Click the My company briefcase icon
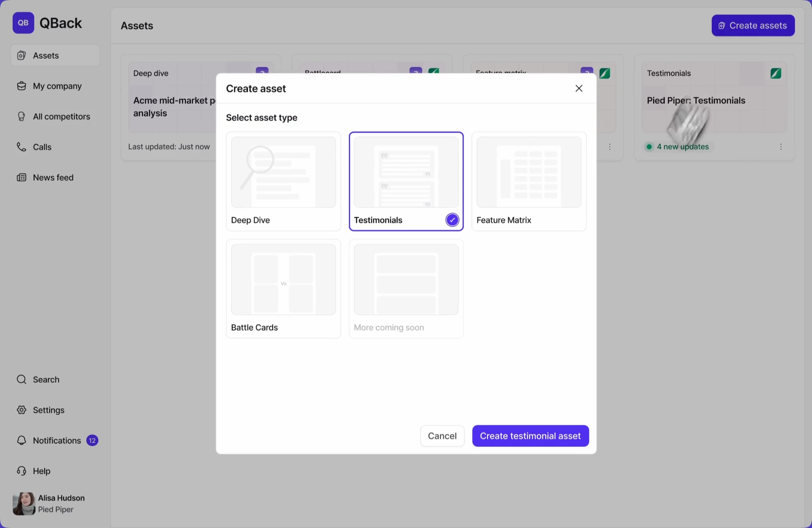Image resolution: width=812 pixels, height=528 pixels. pos(22,86)
